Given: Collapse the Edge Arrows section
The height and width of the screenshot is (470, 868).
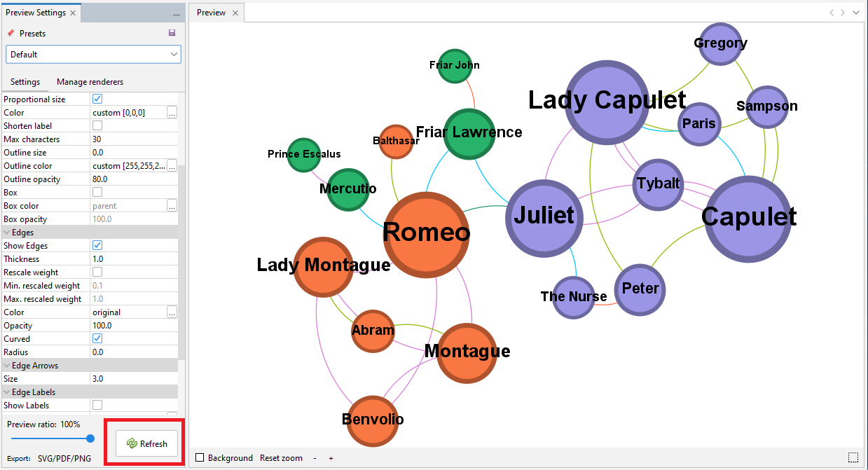Looking at the screenshot, I should pos(7,366).
